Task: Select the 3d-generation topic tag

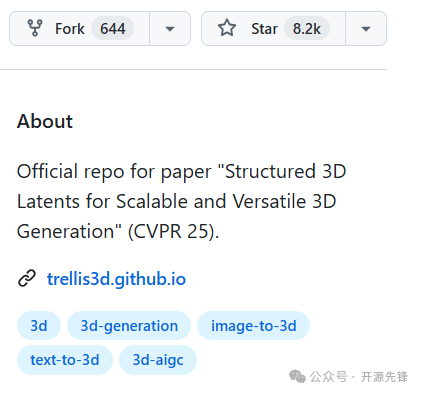Action: [x=129, y=326]
